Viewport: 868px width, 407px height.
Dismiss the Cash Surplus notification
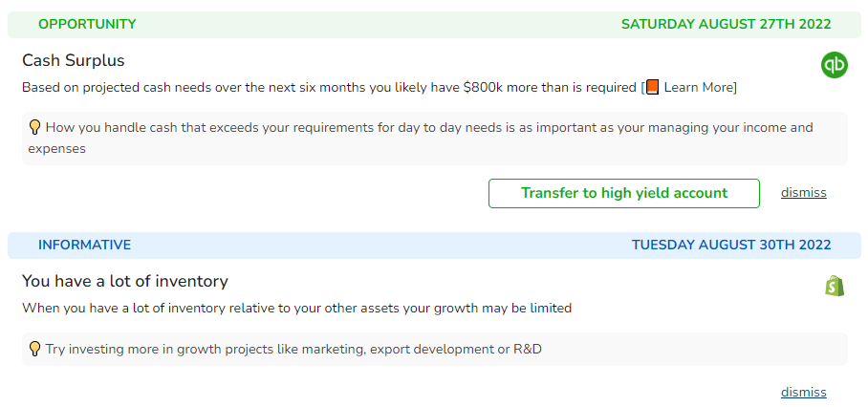803,193
